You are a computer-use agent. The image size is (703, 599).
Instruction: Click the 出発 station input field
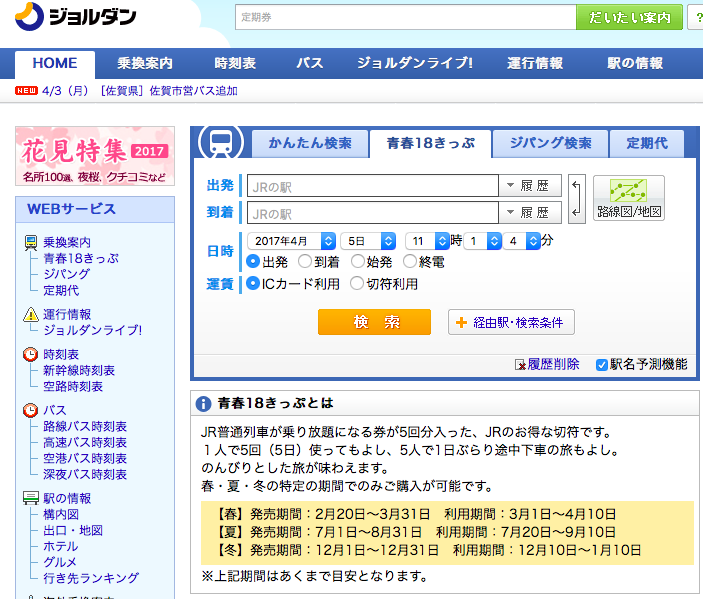coord(373,186)
